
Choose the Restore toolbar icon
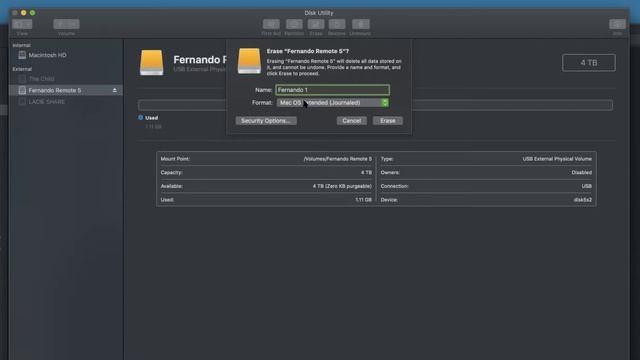[337, 24]
